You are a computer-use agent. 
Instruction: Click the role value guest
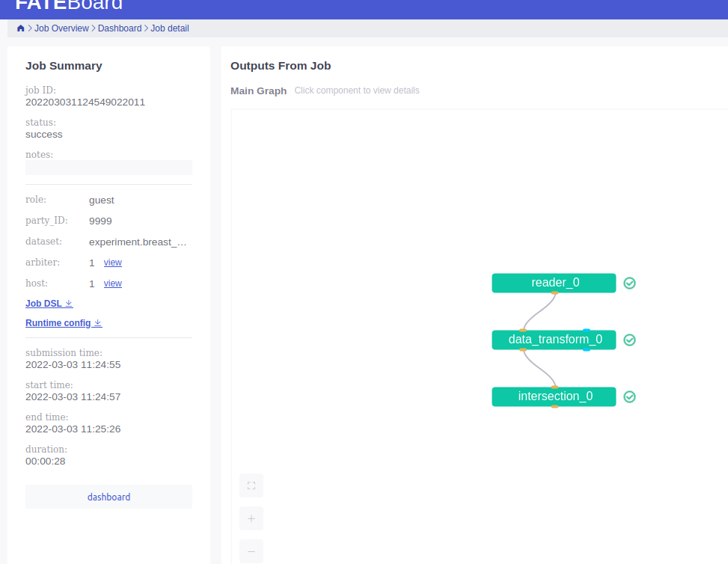(x=101, y=200)
